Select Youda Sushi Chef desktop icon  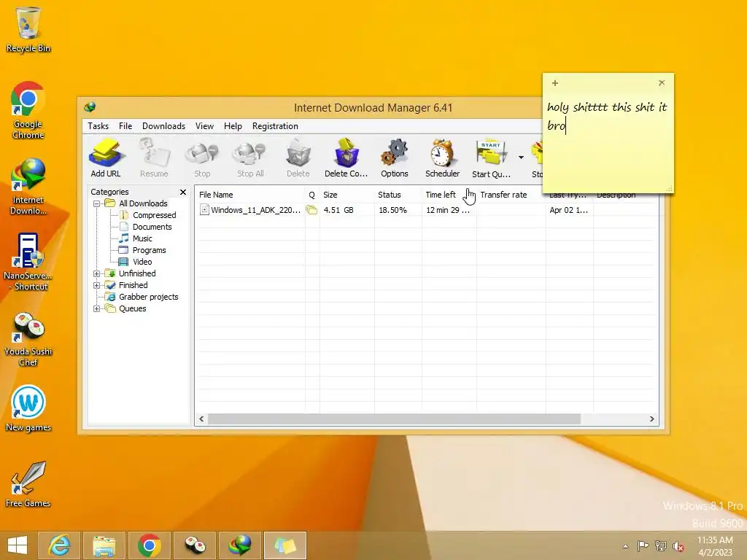(28, 338)
